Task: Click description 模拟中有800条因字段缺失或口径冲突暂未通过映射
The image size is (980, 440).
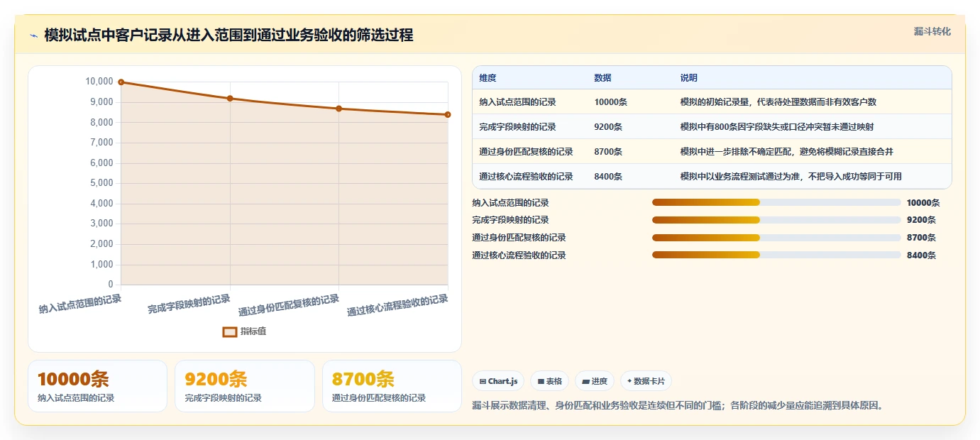Action: point(776,127)
